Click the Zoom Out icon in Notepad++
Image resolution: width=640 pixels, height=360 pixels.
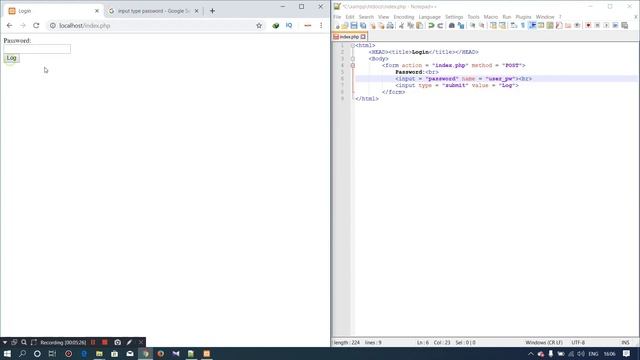pos(482,26)
